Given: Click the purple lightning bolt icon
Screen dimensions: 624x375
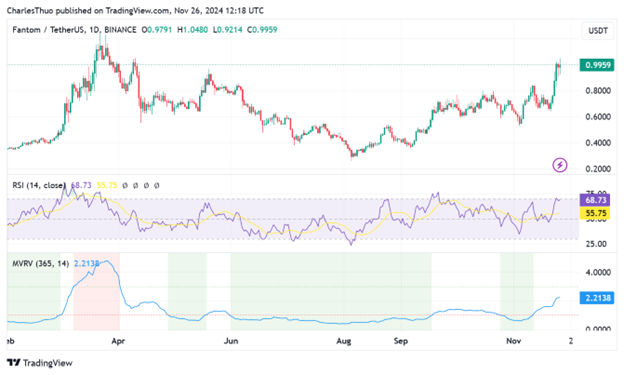Looking at the screenshot, I should click(x=560, y=165).
